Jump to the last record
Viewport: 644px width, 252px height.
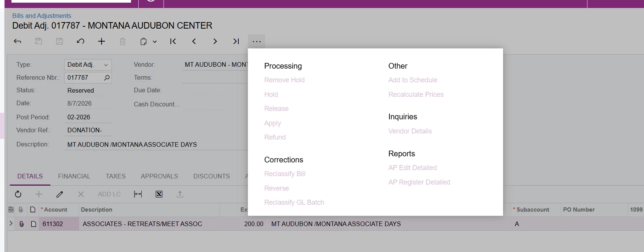coord(236,41)
